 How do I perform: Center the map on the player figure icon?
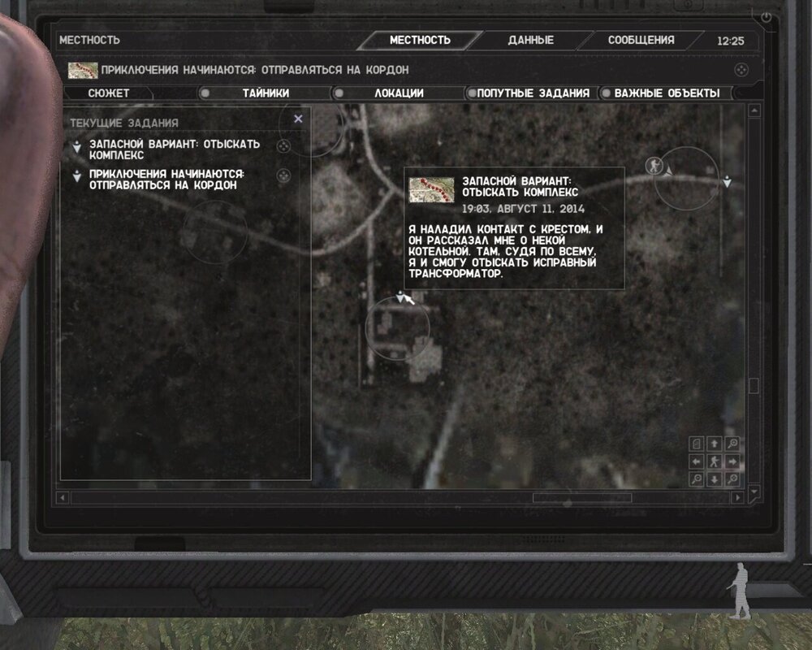[714, 461]
